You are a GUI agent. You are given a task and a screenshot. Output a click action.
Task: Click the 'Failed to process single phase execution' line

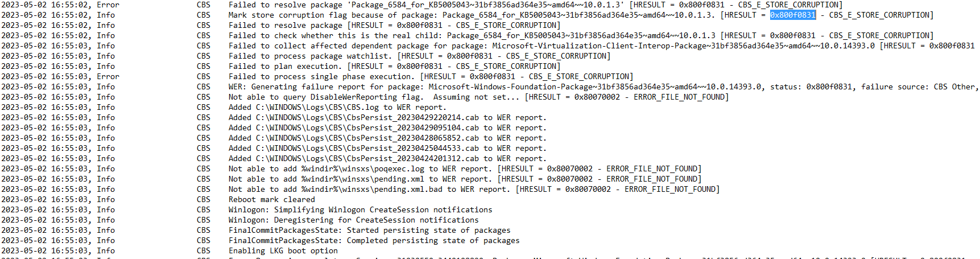(431, 76)
